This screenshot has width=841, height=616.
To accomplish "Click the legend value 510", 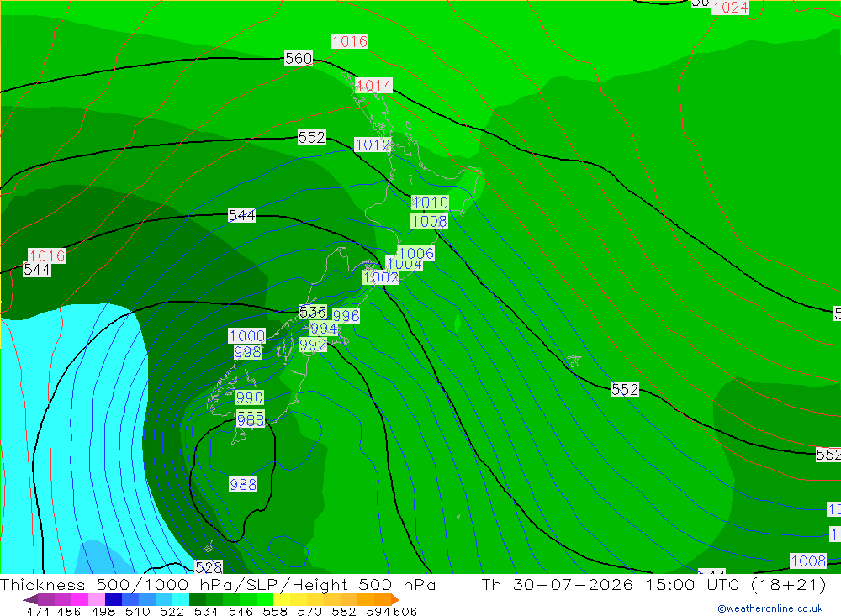I will 138,611.
